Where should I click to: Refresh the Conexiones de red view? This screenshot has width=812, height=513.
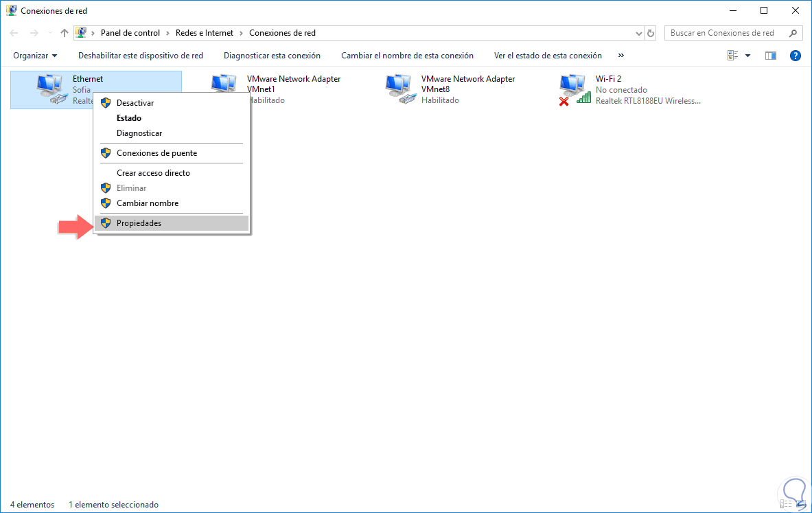[651, 33]
